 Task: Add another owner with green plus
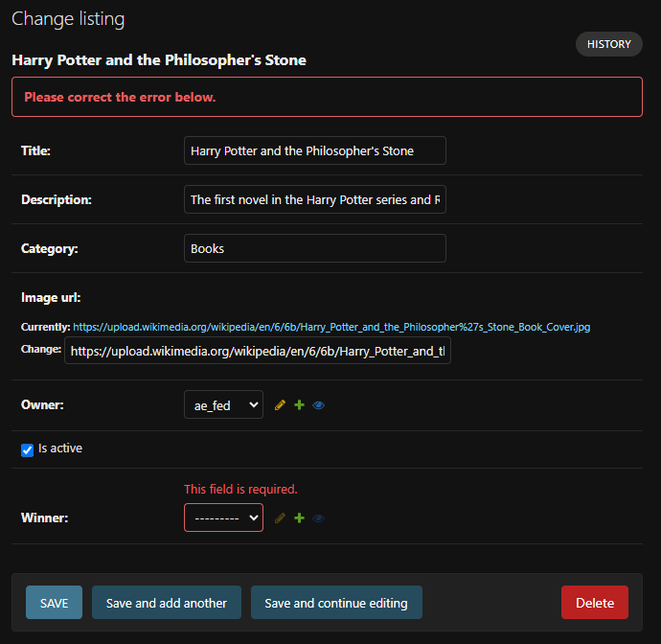(299, 404)
